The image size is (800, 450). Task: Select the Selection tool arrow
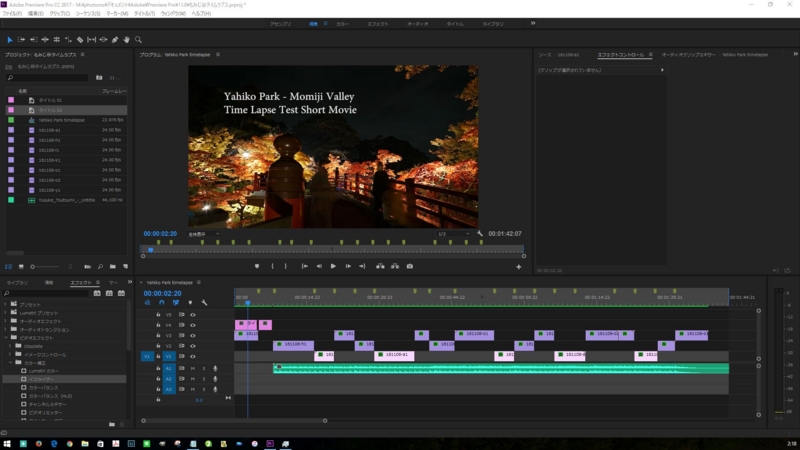[x=10, y=40]
